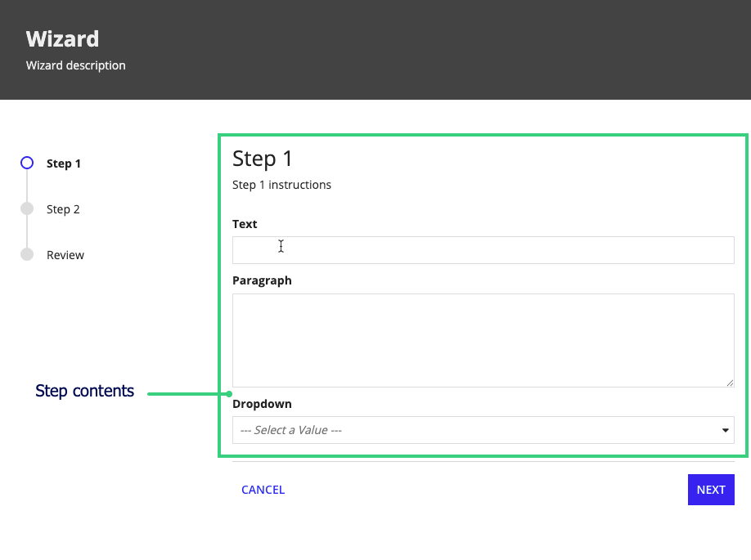Screen dimensions: 751x560
Task: Click the Dropdown field label
Action: point(262,404)
